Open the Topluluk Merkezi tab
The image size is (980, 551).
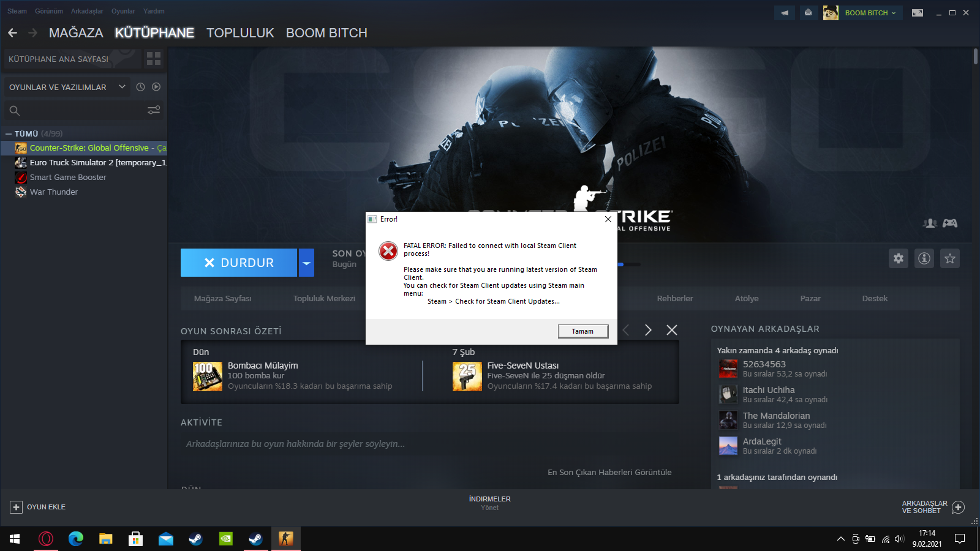(324, 299)
